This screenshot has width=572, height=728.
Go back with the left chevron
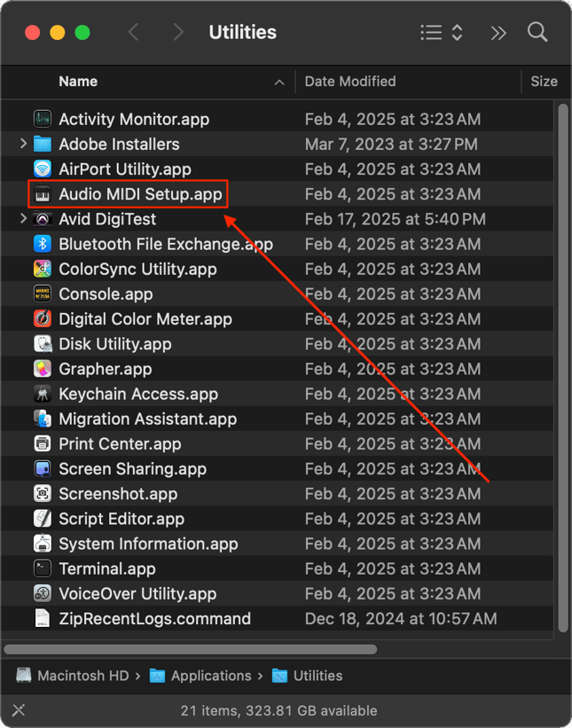(133, 33)
